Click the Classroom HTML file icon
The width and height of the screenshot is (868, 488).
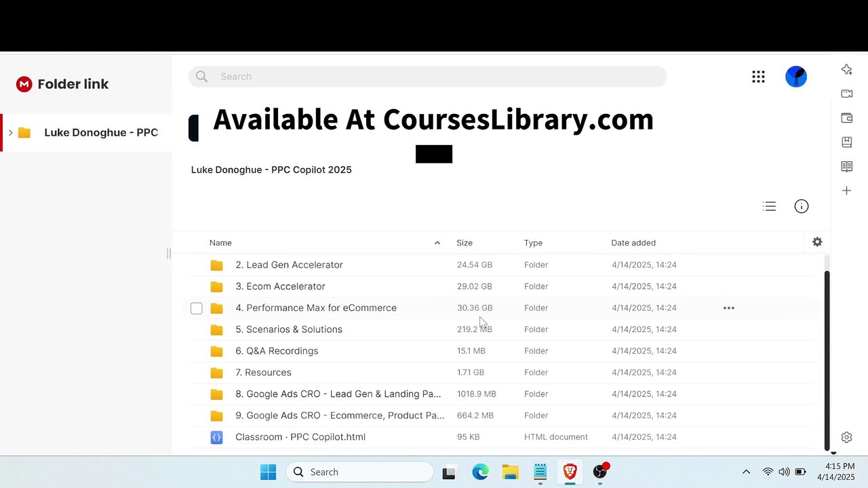(x=216, y=437)
